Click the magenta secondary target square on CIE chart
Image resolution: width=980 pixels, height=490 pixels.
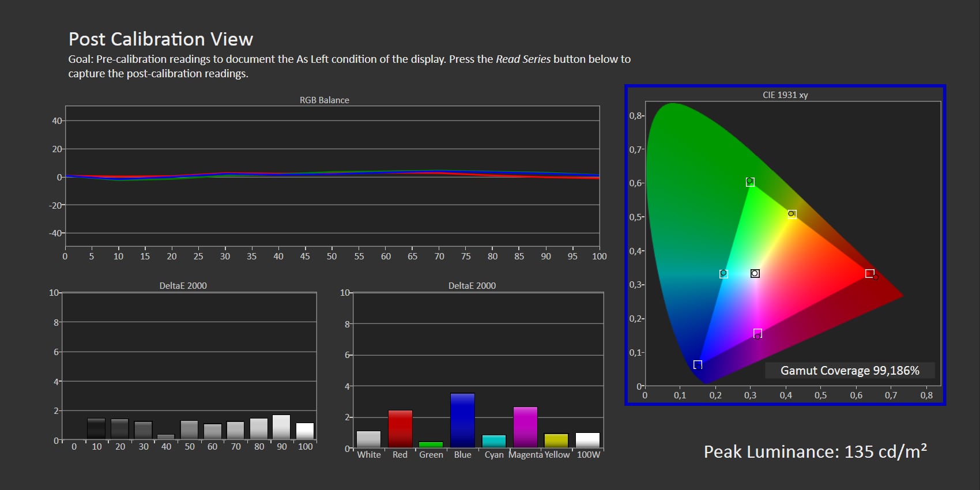tap(757, 333)
